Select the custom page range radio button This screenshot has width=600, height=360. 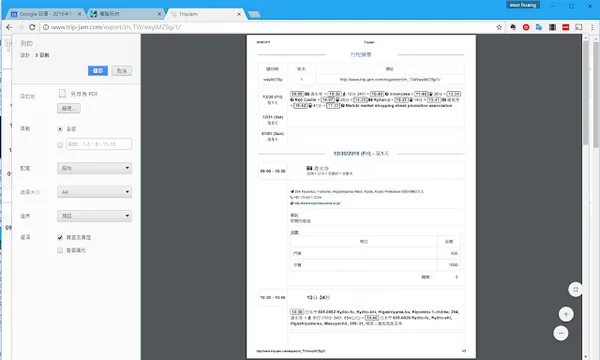click(x=60, y=145)
